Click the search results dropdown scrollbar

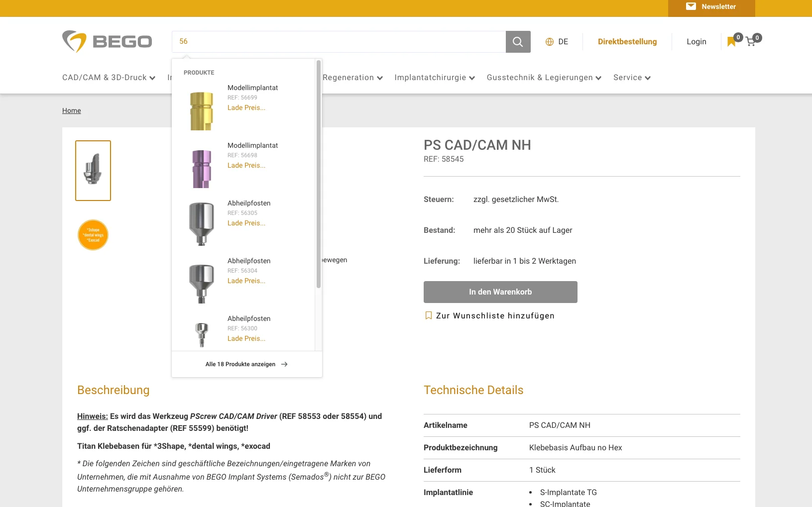(319, 174)
